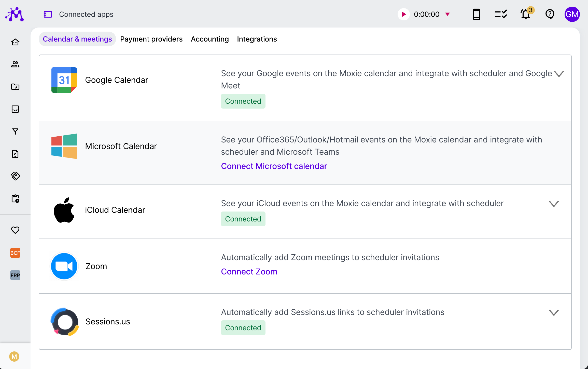Click the Moxie logo

tap(15, 14)
